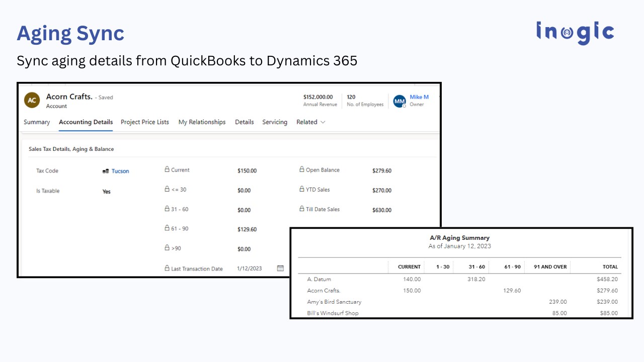This screenshot has width=644, height=362.
Task: Click the lock icon beside Current
Action: click(x=168, y=169)
